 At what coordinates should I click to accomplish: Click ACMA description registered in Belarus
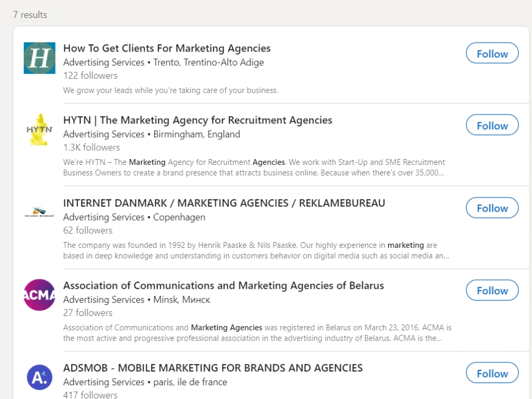[x=257, y=333]
